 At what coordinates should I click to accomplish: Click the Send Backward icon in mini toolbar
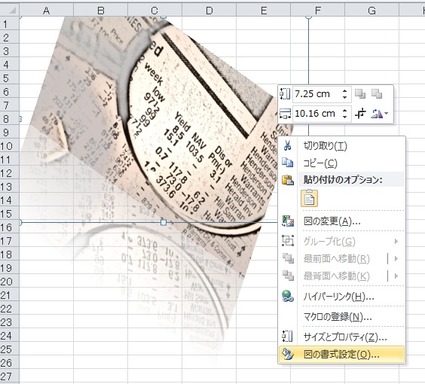tap(377, 94)
